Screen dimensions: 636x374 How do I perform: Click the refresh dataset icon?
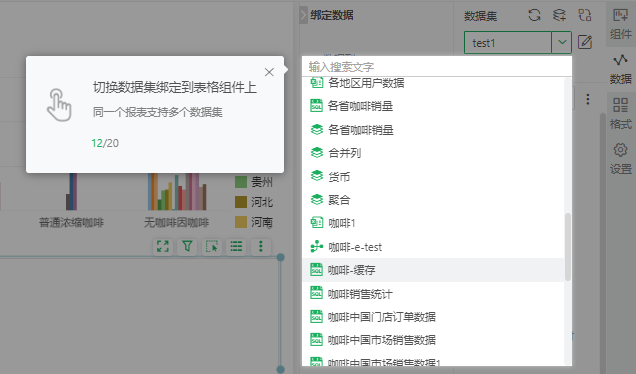click(x=534, y=15)
